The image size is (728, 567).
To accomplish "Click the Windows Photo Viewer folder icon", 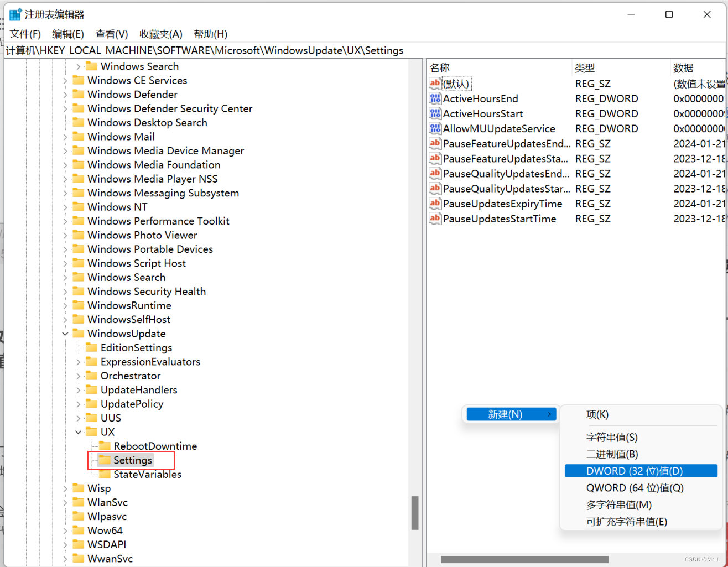I will point(79,235).
